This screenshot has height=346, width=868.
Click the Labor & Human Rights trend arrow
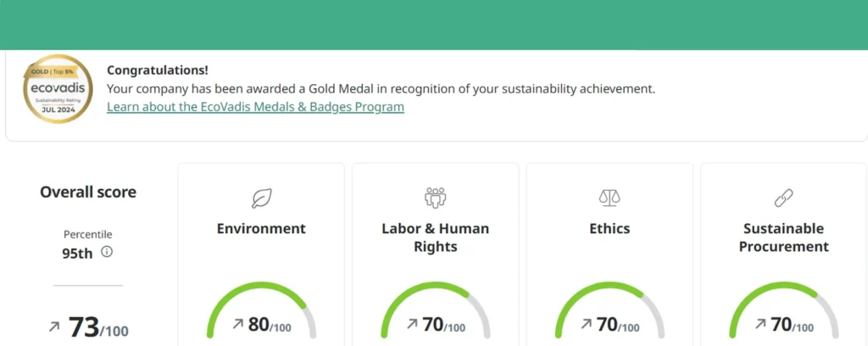413,324
